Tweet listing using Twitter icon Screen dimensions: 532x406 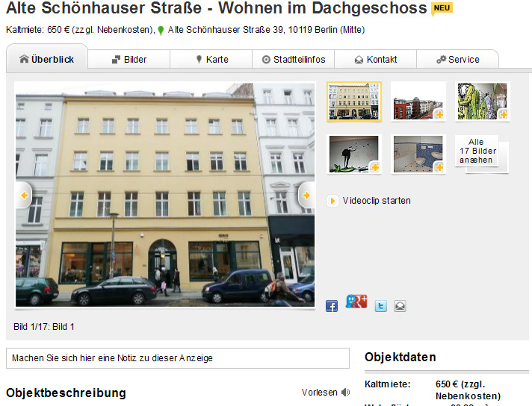[x=380, y=306]
